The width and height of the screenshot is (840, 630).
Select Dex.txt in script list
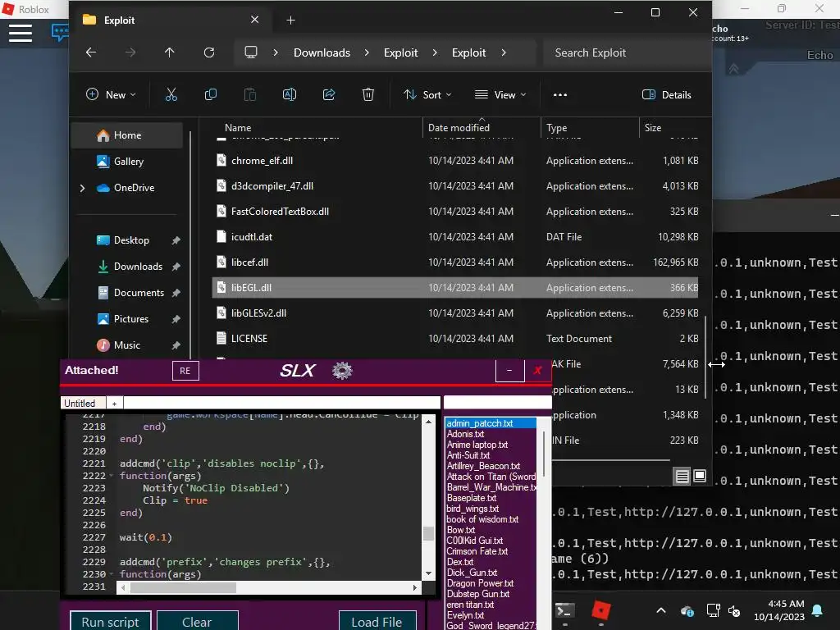coord(491,562)
